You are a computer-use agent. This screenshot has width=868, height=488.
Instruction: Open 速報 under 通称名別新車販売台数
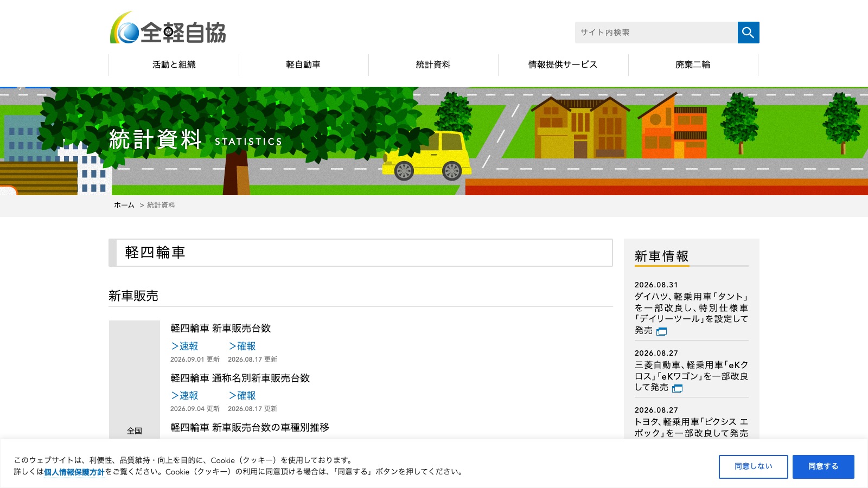184,395
